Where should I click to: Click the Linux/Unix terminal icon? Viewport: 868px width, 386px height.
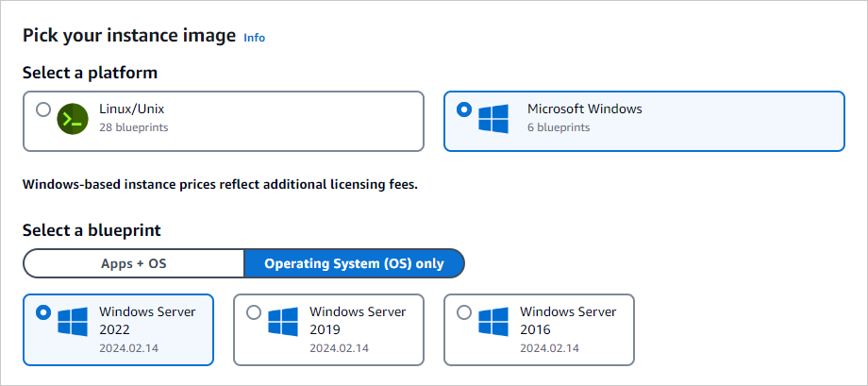tap(73, 119)
